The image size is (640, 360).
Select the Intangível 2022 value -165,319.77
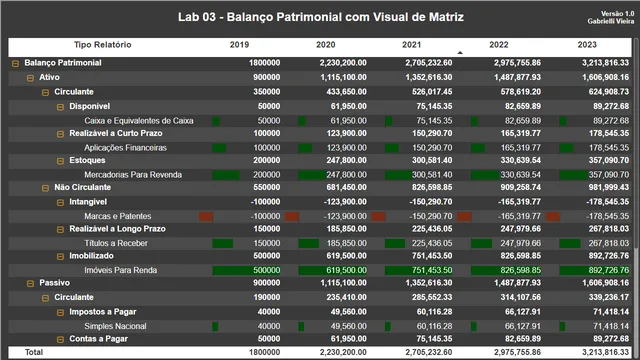519,202
